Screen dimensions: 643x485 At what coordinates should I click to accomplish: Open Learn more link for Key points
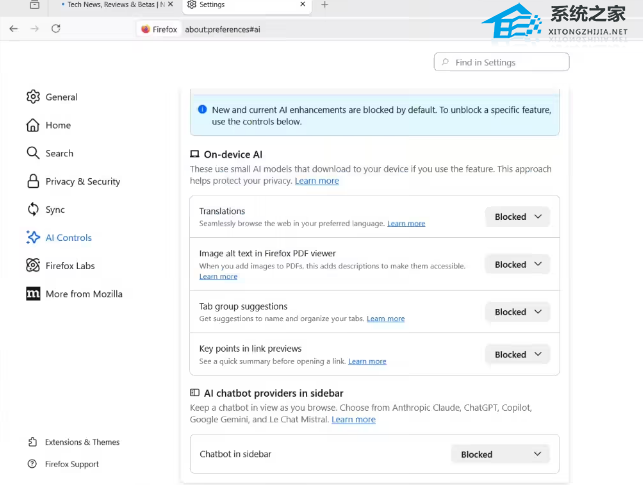(x=367, y=361)
